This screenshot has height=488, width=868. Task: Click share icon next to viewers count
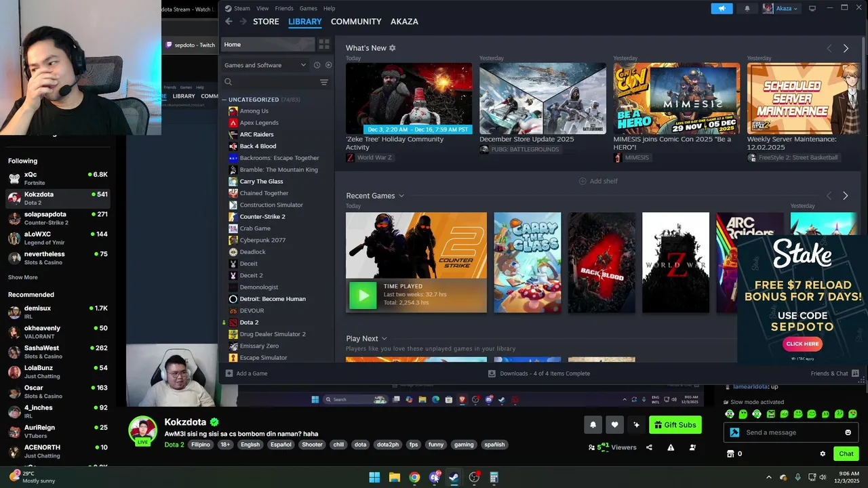pos(649,447)
